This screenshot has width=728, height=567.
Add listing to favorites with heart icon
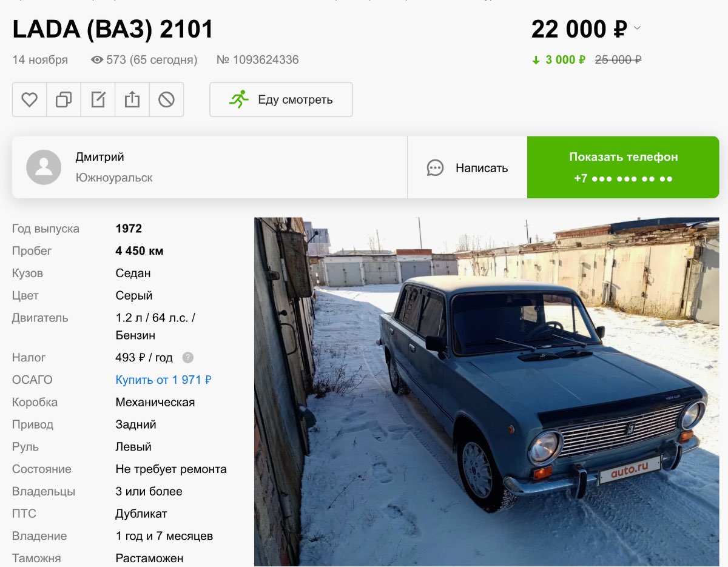pyautogui.click(x=29, y=99)
